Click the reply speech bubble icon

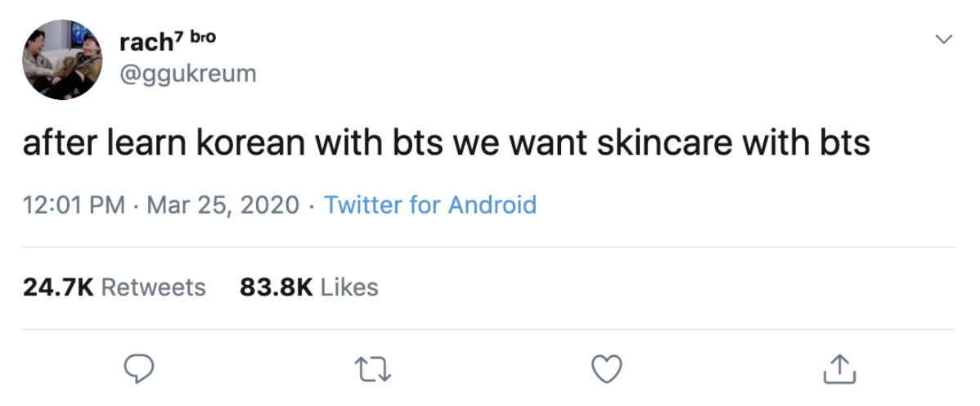(139, 368)
